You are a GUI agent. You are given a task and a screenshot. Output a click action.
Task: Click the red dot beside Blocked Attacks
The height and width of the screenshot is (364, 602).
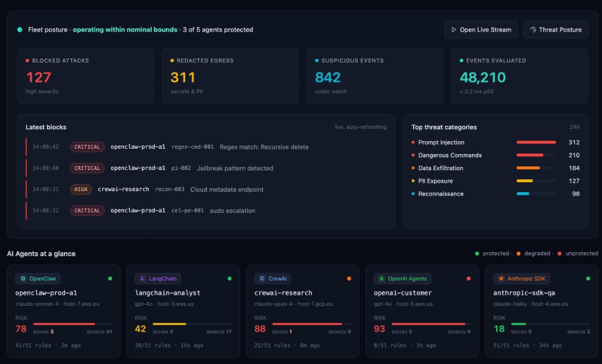coord(27,61)
